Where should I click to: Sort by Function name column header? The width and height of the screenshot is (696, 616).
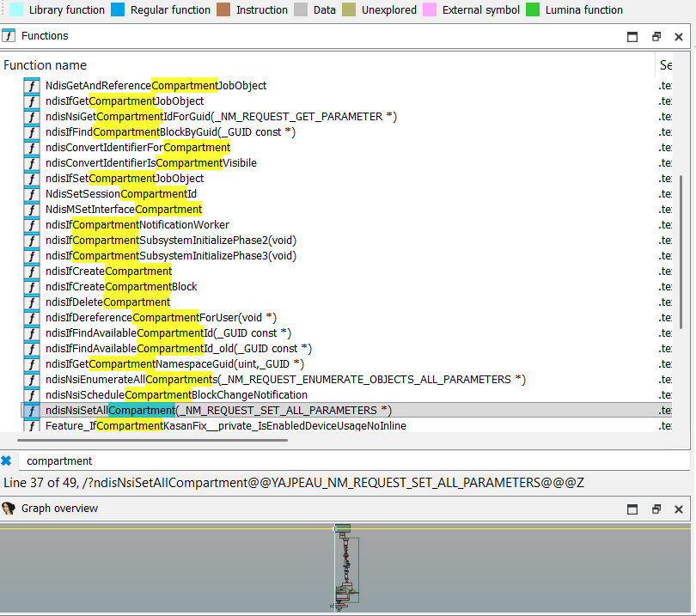point(45,65)
